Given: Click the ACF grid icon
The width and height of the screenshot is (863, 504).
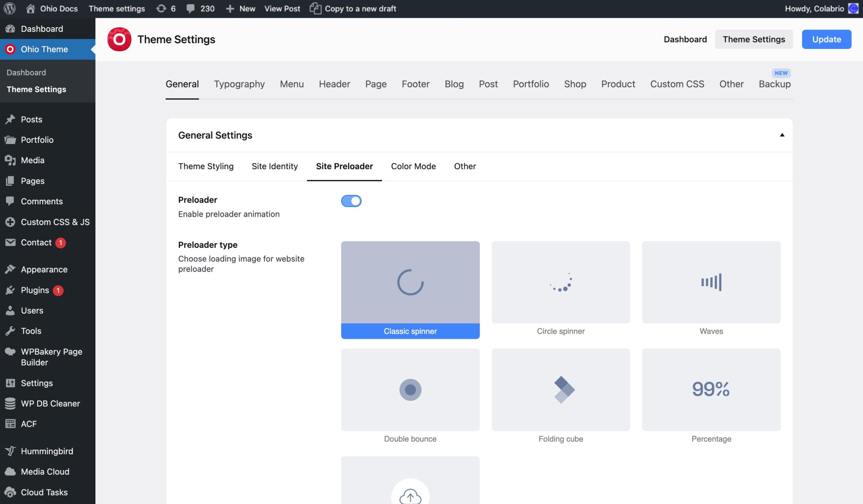Looking at the screenshot, I should coord(10,424).
